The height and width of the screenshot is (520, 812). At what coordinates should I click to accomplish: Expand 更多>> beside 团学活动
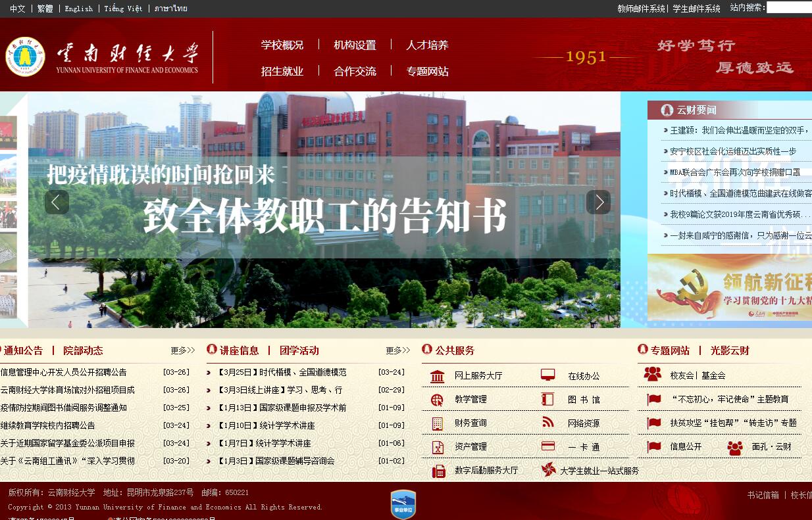click(397, 350)
